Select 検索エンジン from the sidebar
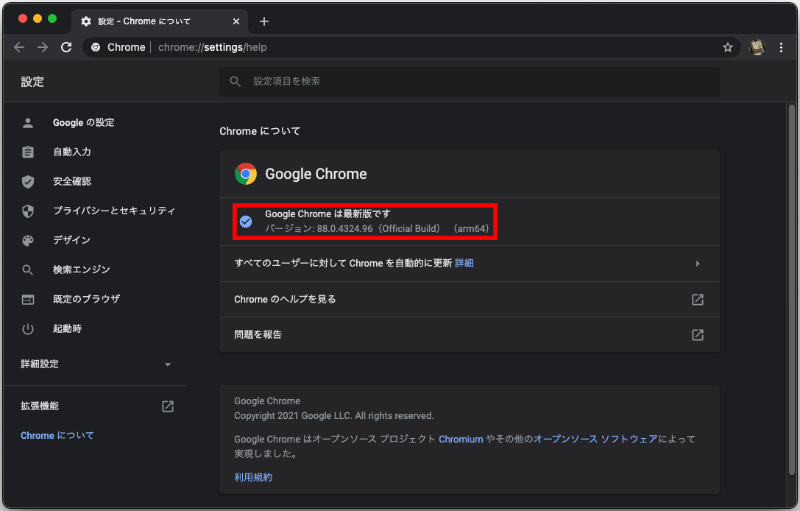The width and height of the screenshot is (800, 511). pos(81,270)
